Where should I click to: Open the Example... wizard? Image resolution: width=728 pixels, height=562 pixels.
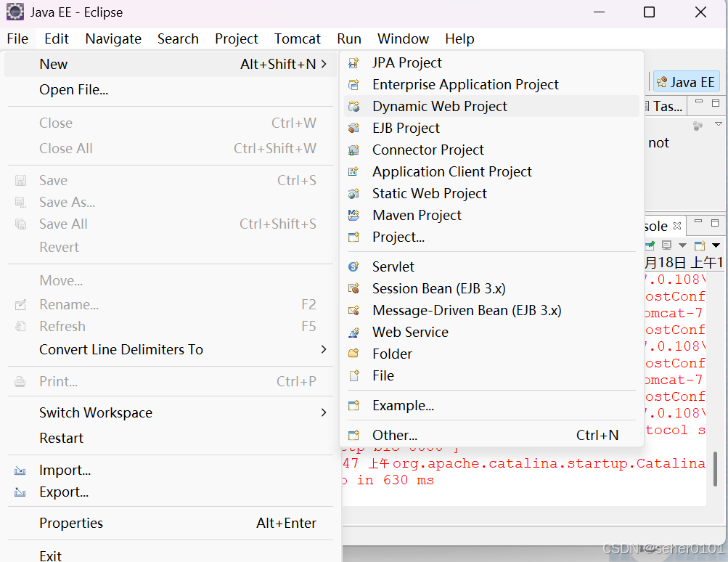[x=491, y=405]
